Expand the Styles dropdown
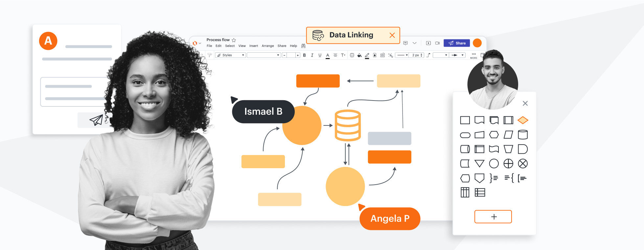 tap(230, 55)
